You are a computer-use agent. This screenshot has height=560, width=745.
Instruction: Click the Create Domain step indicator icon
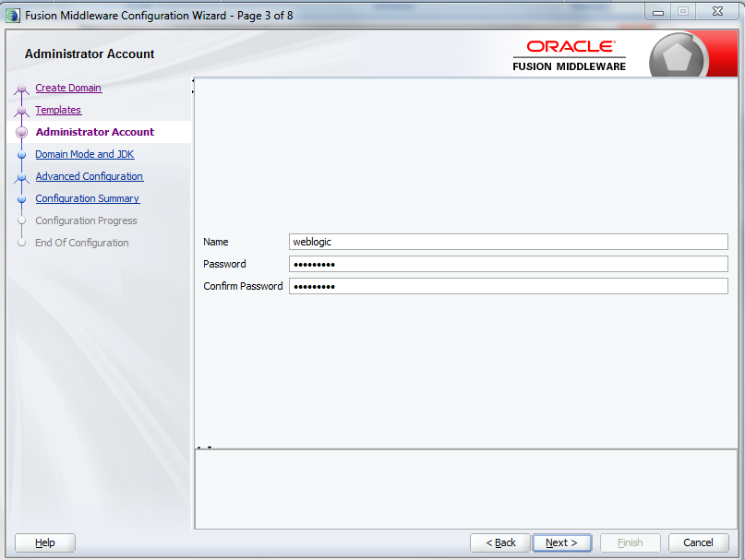point(21,88)
